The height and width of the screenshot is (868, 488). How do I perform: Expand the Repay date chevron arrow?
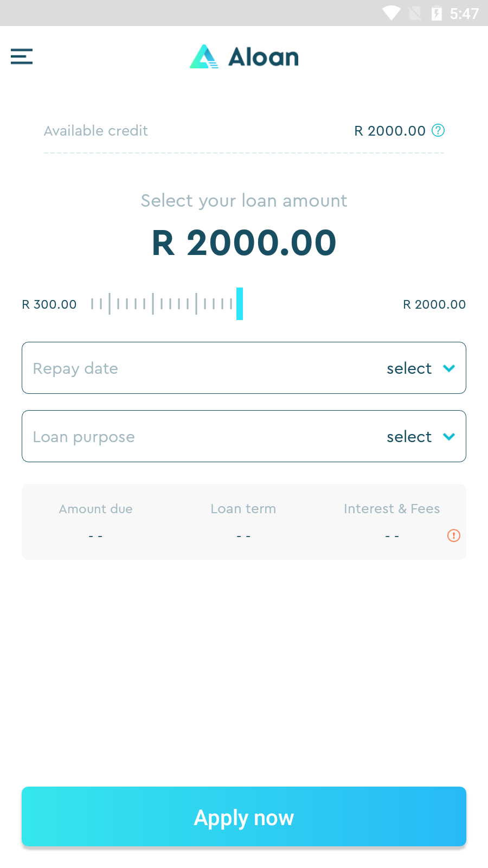449,368
